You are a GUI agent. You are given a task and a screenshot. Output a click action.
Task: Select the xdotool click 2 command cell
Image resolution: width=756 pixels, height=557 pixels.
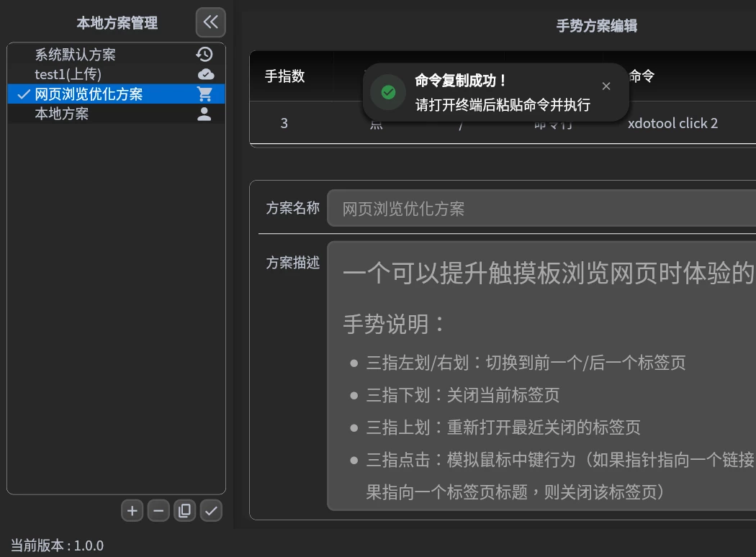point(672,123)
